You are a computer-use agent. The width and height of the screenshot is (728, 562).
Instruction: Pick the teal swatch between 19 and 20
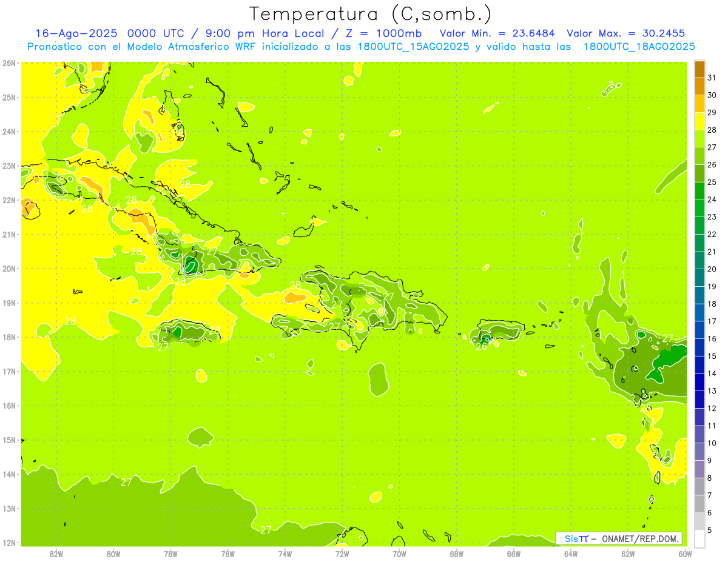pyautogui.click(x=699, y=278)
